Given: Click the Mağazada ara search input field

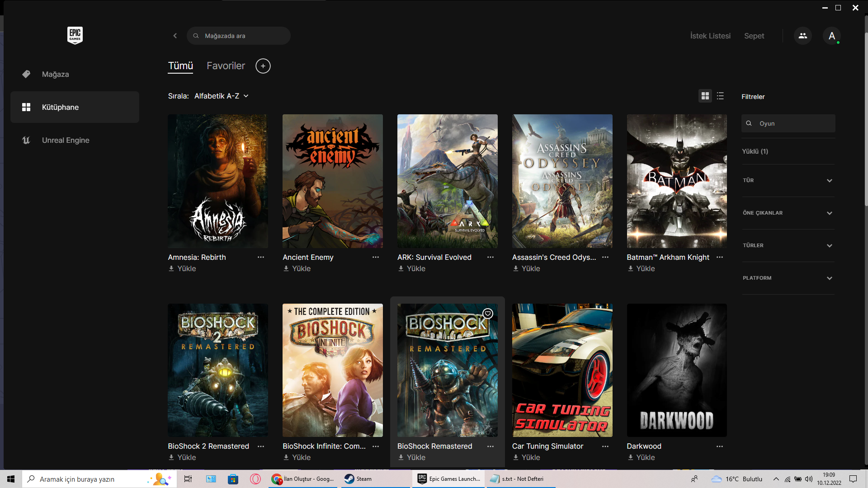Looking at the screenshot, I should [238, 36].
